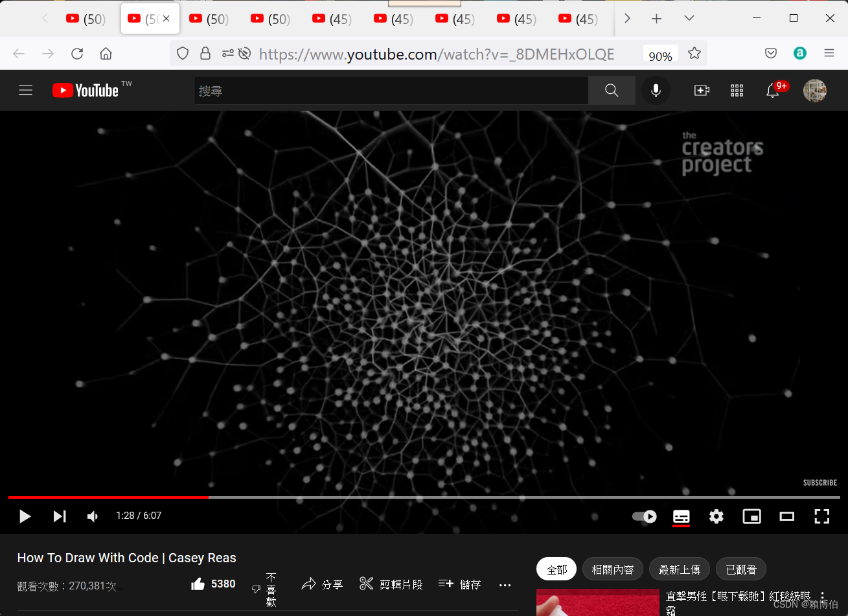The image size is (848, 616).
Task: Open the Pocket save icon
Action: point(771,54)
